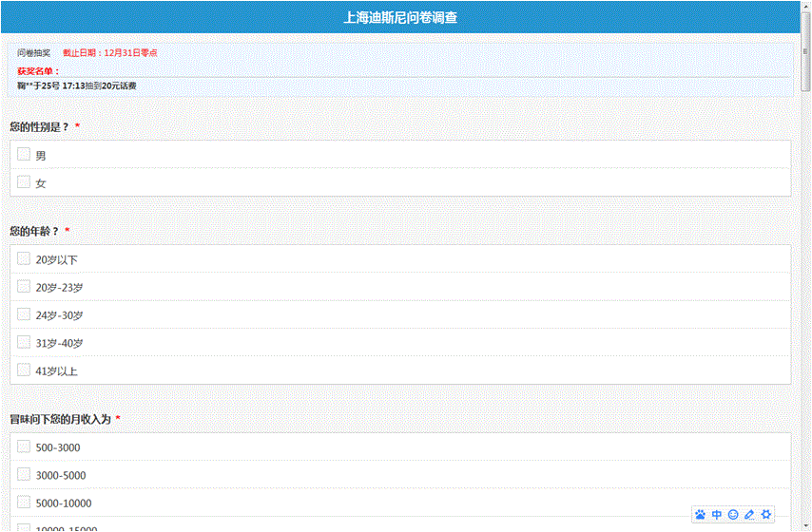The width and height of the screenshot is (812, 532).
Task: Check the 500-3000 income option
Action: click(24, 446)
